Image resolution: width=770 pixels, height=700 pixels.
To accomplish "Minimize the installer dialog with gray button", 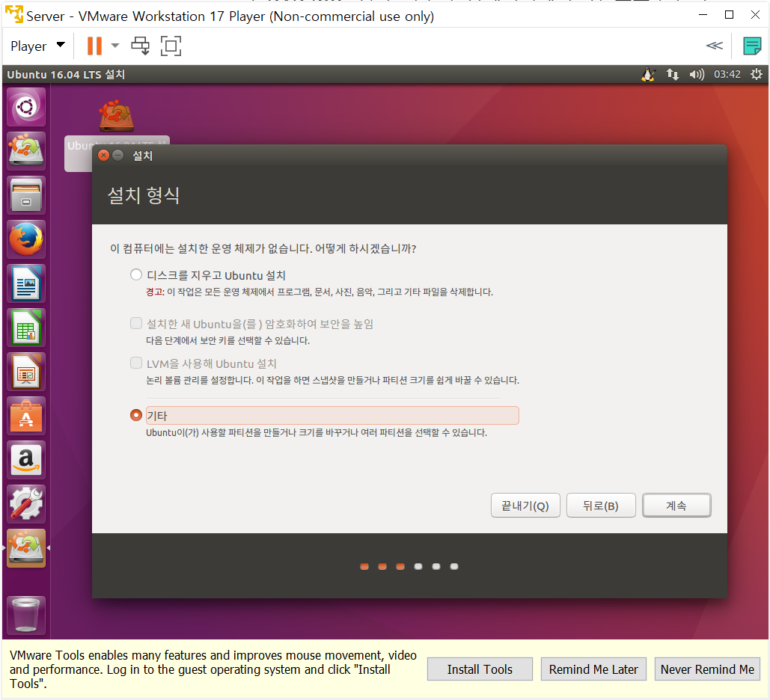I will 118,156.
